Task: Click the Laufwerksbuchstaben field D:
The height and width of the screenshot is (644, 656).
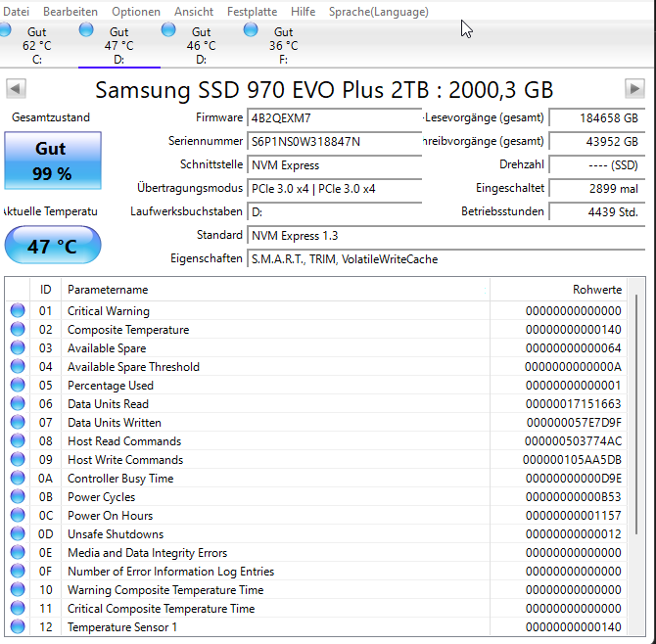Action: (334, 212)
